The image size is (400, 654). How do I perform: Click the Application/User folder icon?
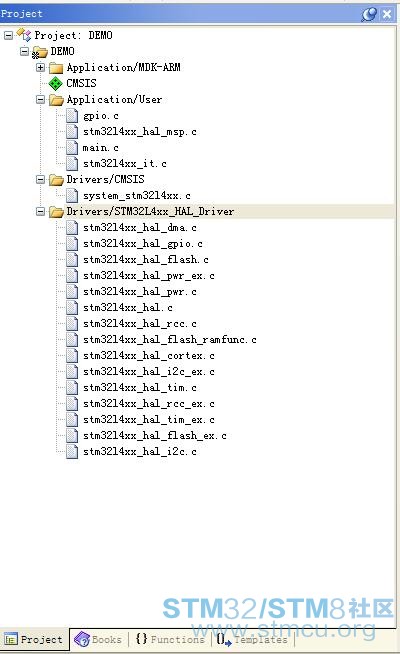(x=56, y=100)
